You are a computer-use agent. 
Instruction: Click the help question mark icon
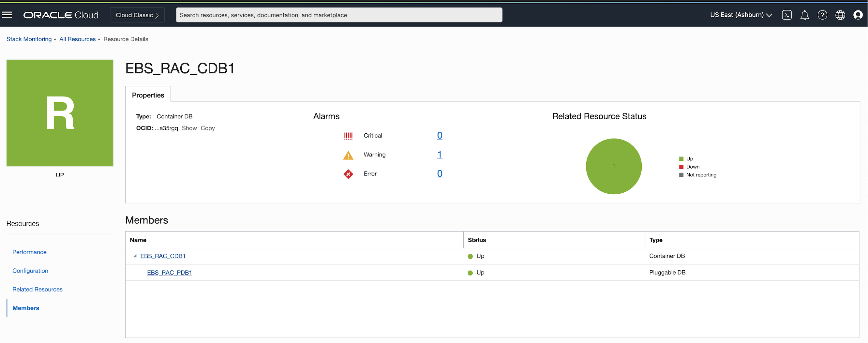point(822,15)
